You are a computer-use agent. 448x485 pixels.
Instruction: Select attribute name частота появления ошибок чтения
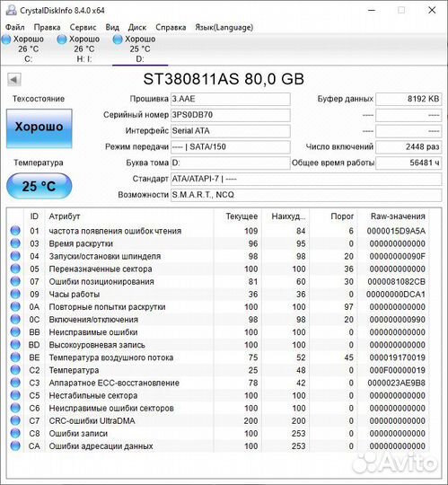pyautogui.click(x=115, y=231)
